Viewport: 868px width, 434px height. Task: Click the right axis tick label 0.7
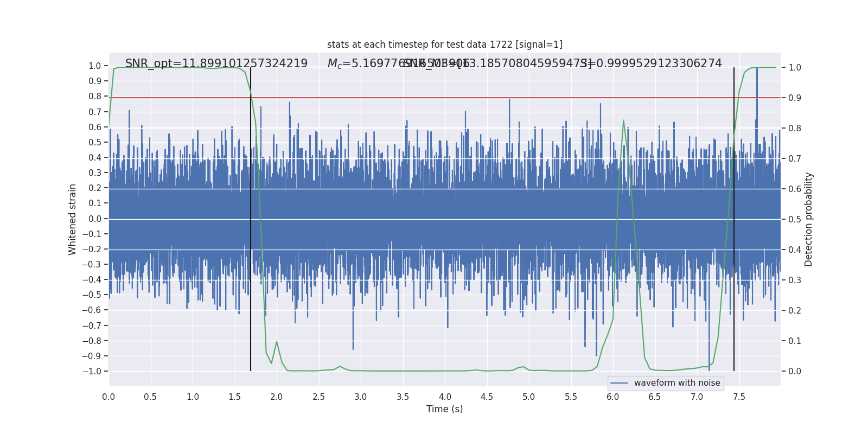(795, 159)
